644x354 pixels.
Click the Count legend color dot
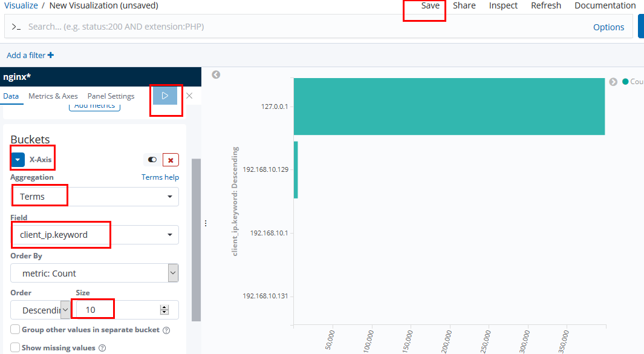tap(625, 82)
